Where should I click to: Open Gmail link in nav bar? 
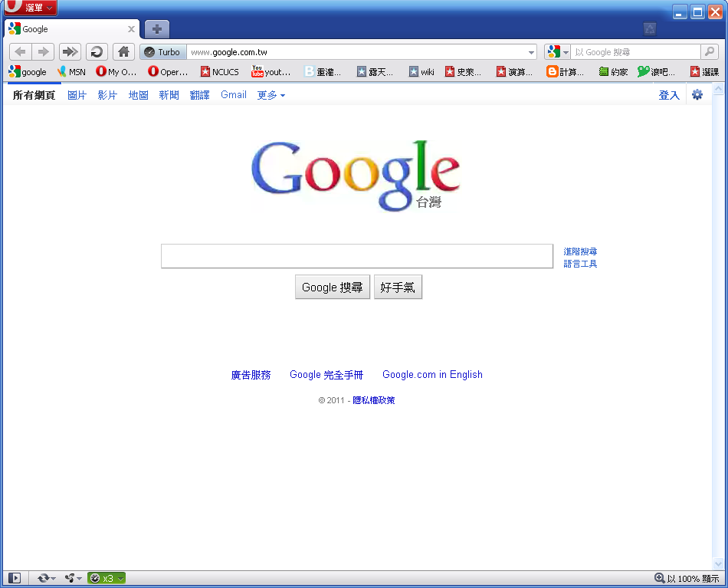click(x=234, y=95)
